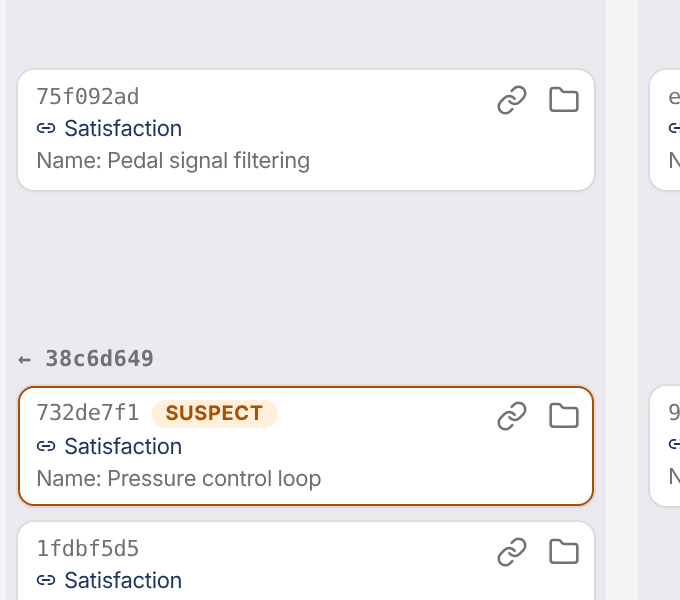Click link icon on card 1fdbf5d5
Image resolution: width=680 pixels, height=600 pixels.
point(512,552)
